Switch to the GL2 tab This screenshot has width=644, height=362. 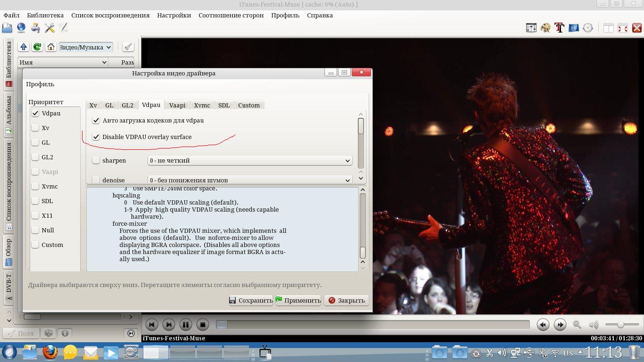point(127,105)
